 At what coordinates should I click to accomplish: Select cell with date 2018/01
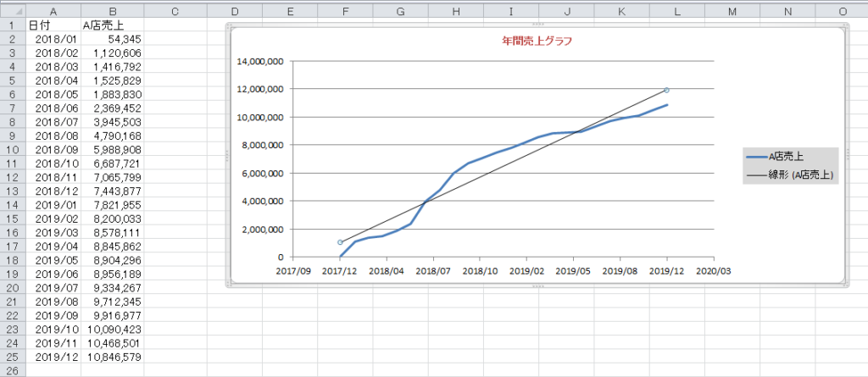pos(53,39)
